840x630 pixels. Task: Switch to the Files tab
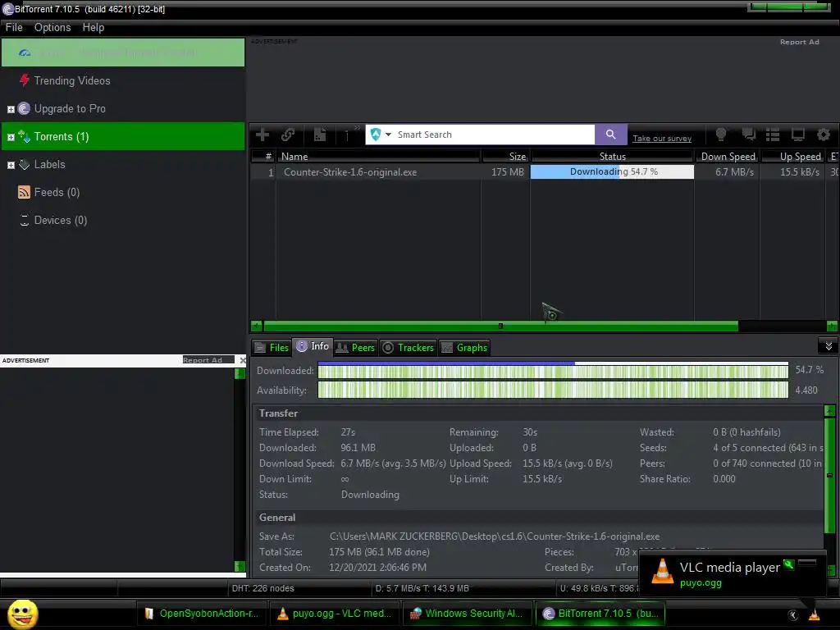[272, 348]
